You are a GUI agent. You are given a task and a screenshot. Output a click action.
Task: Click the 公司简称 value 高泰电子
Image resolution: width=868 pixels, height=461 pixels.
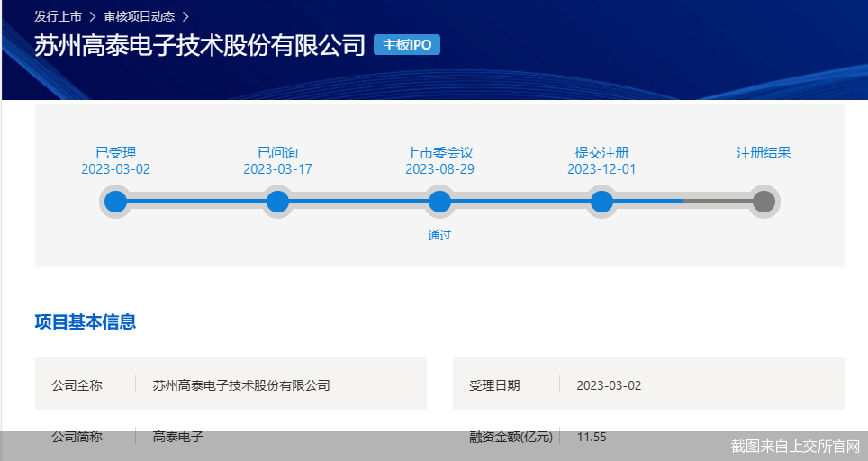(178, 438)
